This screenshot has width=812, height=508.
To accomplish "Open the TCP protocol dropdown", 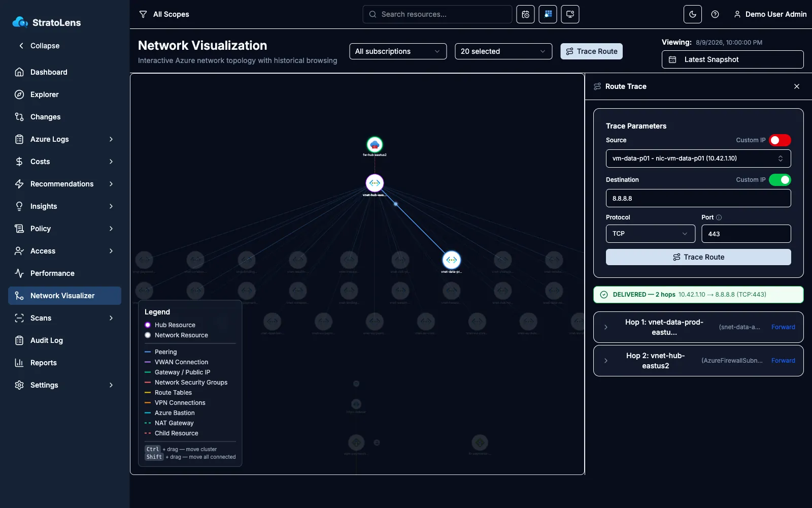I will tap(651, 234).
